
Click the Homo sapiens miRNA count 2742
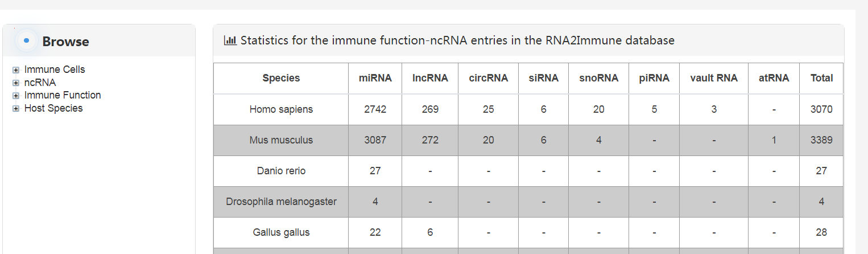click(x=375, y=109)
